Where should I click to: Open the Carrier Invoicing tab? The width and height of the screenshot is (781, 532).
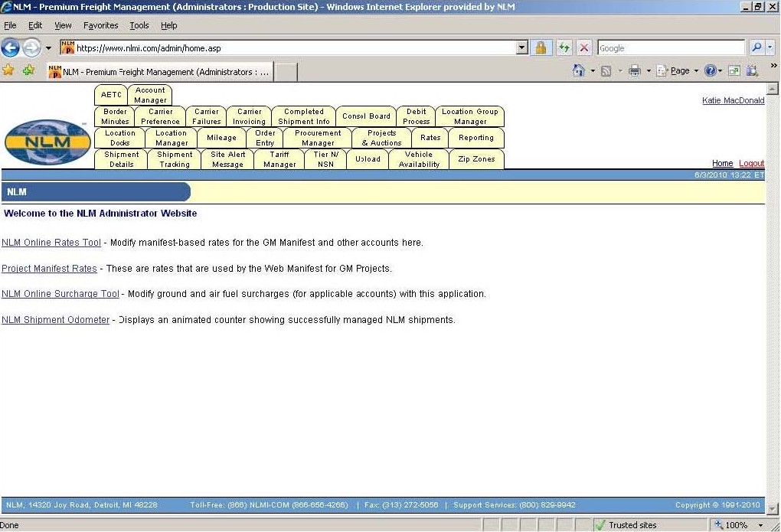[249, 116]
